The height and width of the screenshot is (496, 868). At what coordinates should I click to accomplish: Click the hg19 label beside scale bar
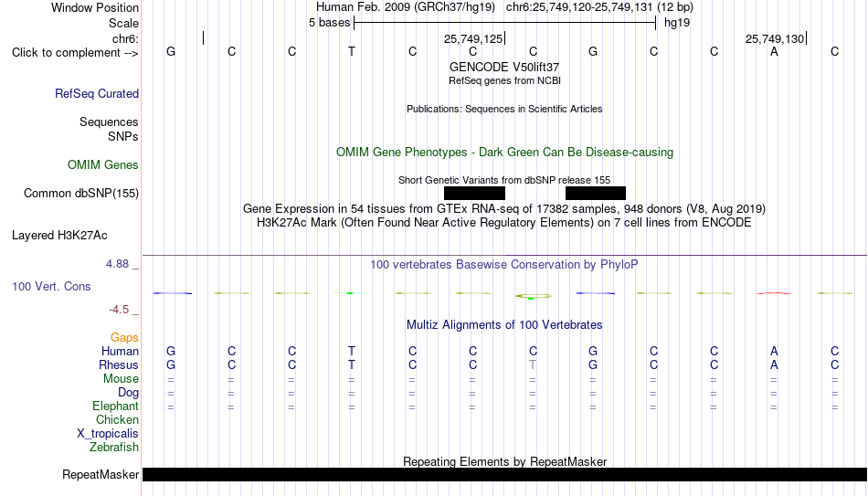click(677, 23)
